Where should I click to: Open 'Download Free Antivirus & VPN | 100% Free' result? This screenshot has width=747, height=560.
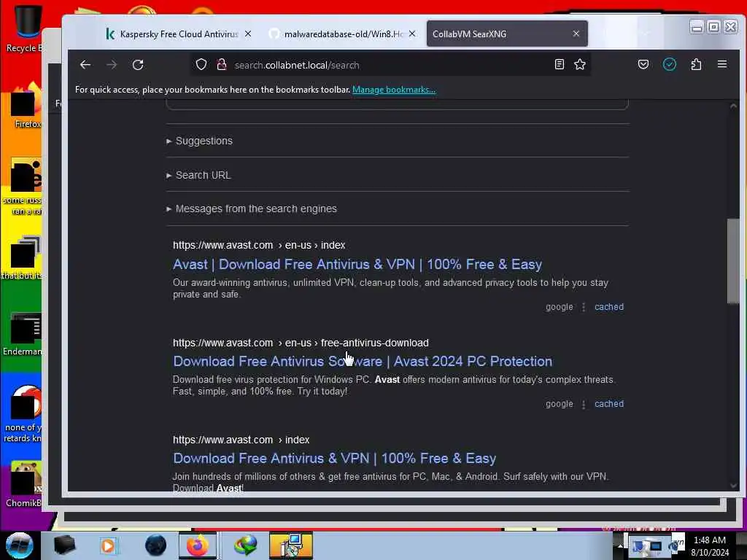334,458
